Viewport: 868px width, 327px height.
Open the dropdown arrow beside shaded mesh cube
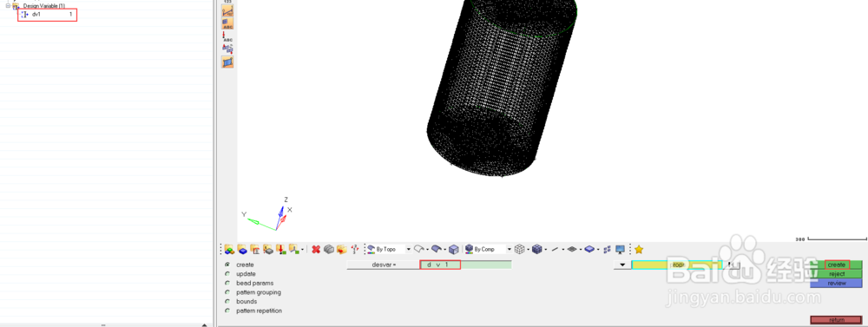(x=545, y=250)
